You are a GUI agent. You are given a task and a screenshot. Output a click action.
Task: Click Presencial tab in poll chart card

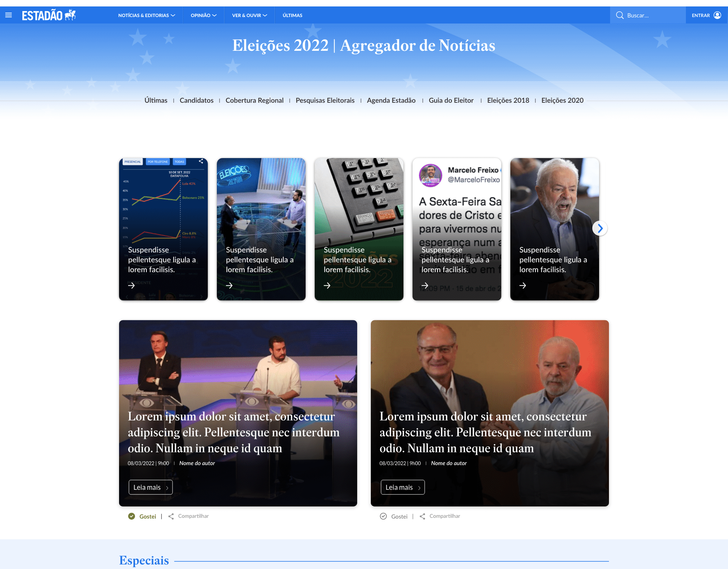[x=133, y=161]
